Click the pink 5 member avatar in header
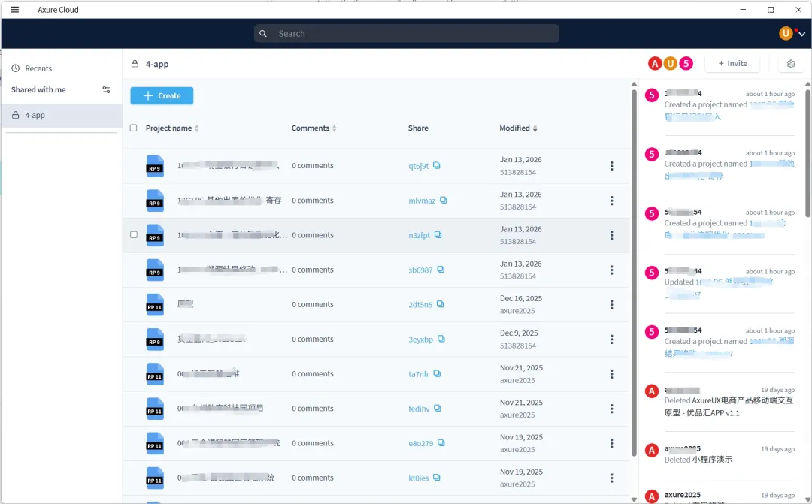 coord(686,64)
